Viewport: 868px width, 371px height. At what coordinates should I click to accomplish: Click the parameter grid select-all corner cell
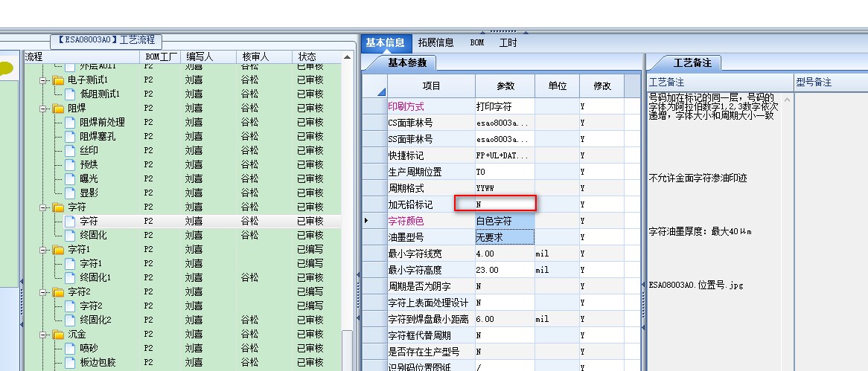point(374,86)
